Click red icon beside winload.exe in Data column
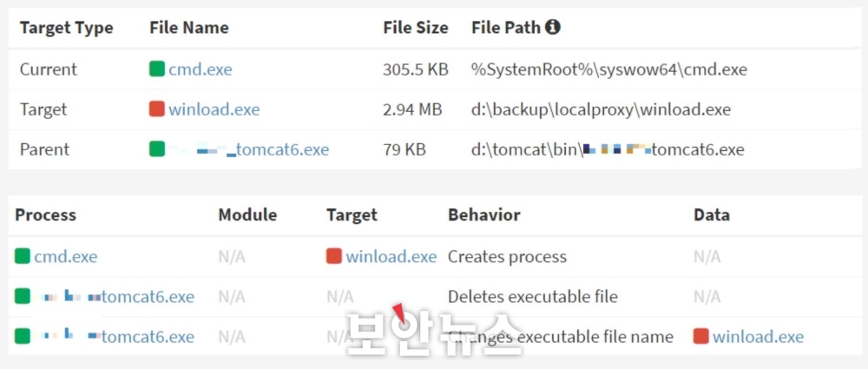Screen dimensions: 868x369 coord(700,336)
